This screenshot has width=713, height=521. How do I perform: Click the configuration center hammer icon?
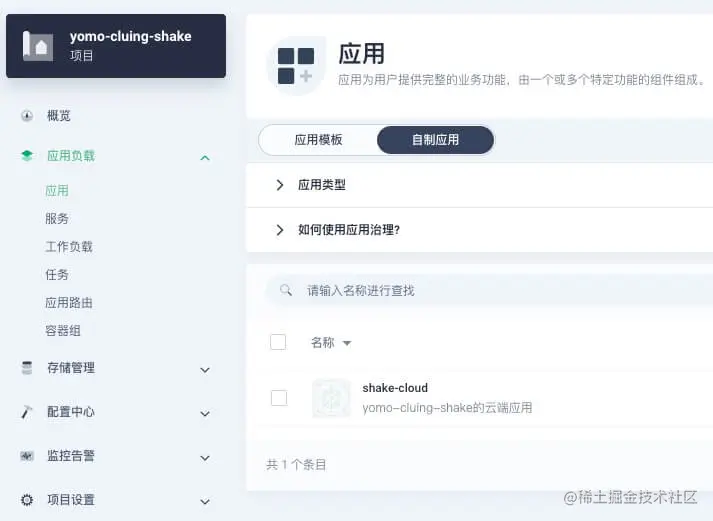point(27,412)
